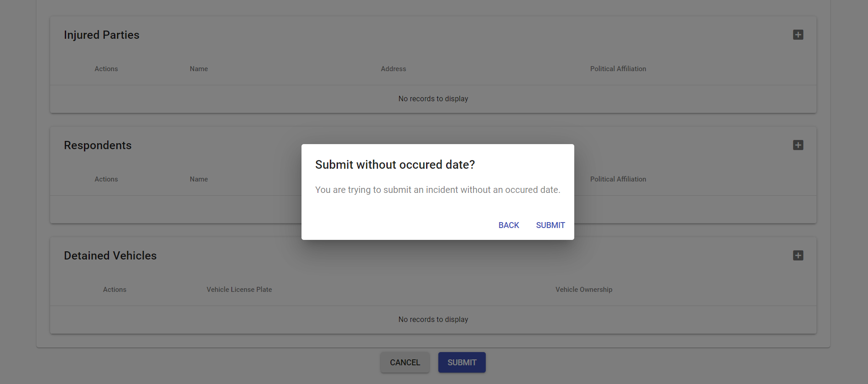Click CANCEL at the bottom of the page
The width and height of the screenshot is (868, 384).
pyautogui.click(x=405, y=362)
